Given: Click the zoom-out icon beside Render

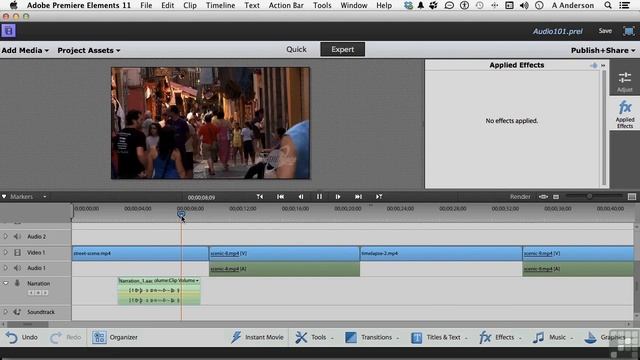Looking at the screenshot, I should (556, 197).
